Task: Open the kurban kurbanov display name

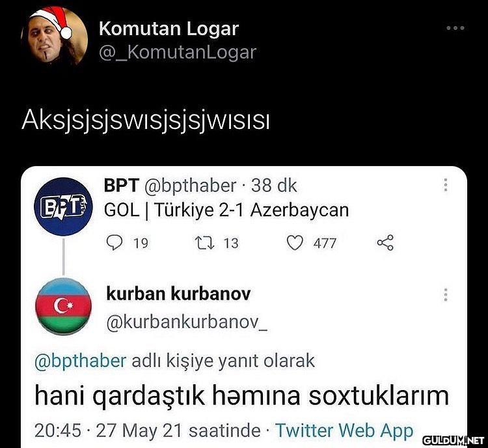Action: (x=178, y=294)
